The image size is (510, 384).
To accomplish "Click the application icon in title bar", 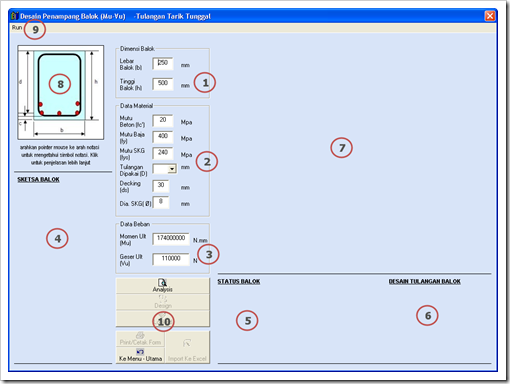I will pos(14,16).
